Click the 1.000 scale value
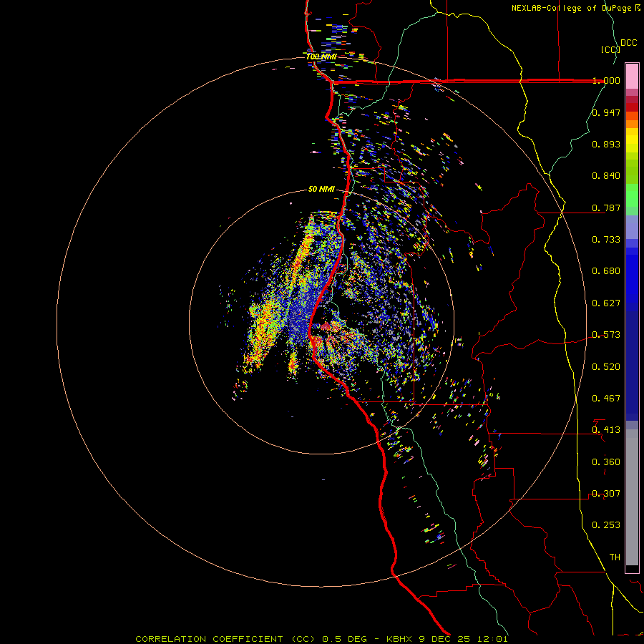Image resolution: width=644 pixels, height=644 pixels. pyautogui.click(x=606, y=80)
